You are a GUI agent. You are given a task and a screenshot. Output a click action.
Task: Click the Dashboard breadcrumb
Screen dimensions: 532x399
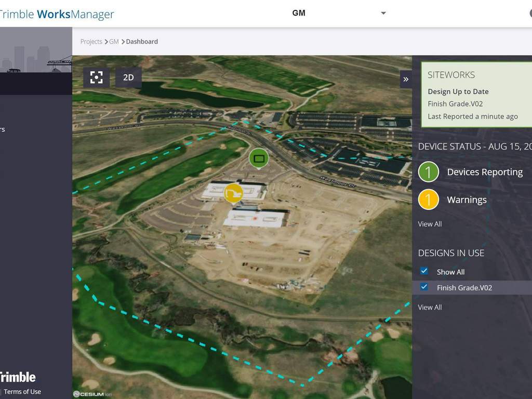point(142,42)
